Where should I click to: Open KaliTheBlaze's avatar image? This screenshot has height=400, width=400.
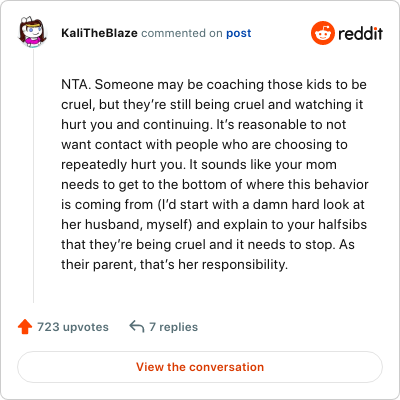(x=32, y=32)
